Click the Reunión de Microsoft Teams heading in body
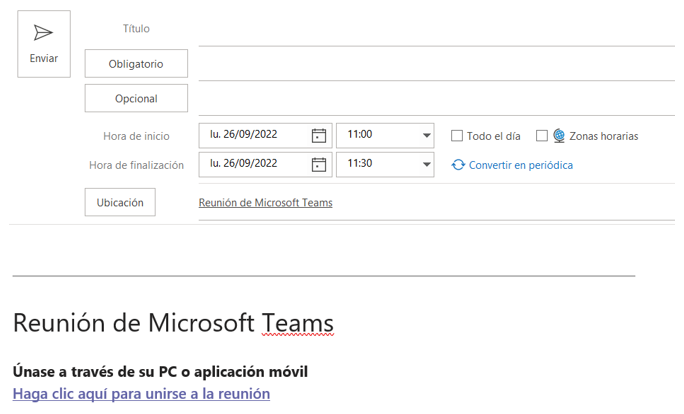This screenshot has width=684, height=414. [173, 323]
